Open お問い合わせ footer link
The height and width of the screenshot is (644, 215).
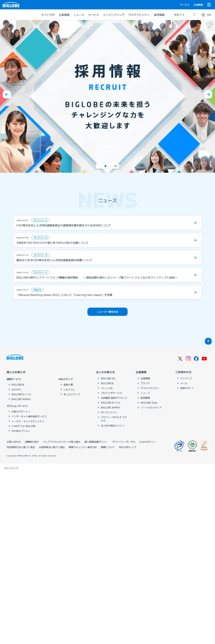tap(14, 442)
